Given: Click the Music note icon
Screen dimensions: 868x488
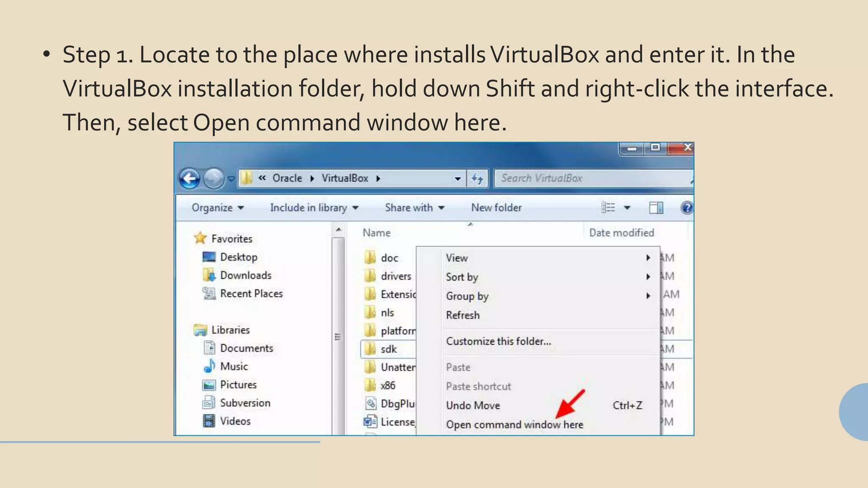Looking at the screenshot, I should pos(209,366).
